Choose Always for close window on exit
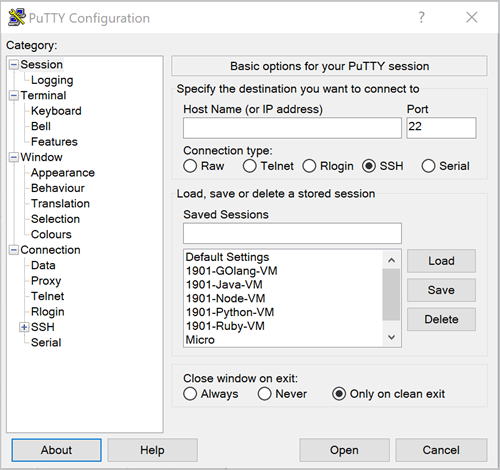 [190, 394]
